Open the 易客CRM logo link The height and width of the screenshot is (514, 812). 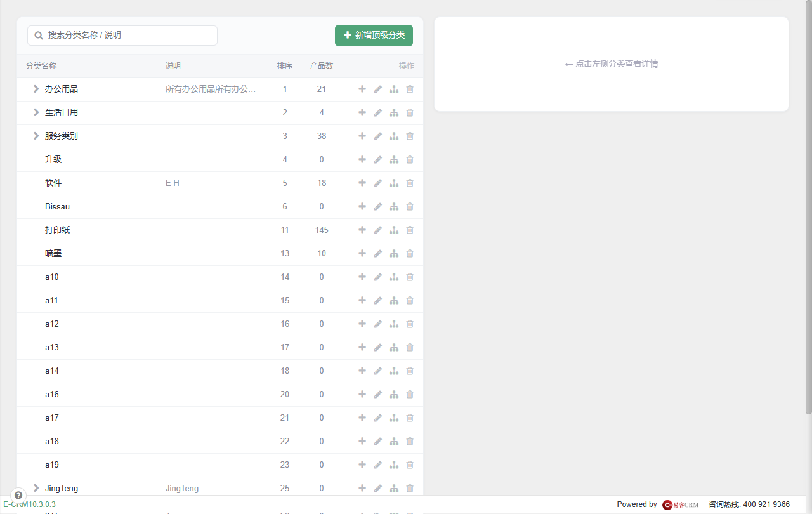(680, 504)
